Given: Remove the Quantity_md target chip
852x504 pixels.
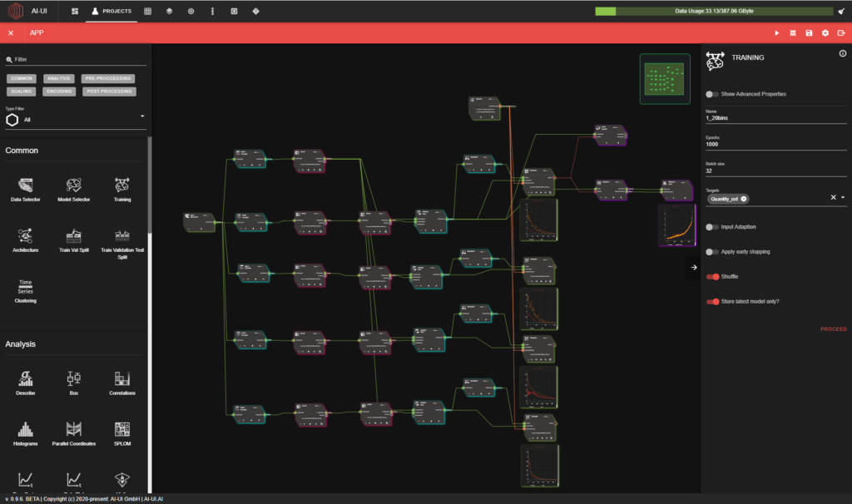Looking at the screenshot, I should point(744,199).
